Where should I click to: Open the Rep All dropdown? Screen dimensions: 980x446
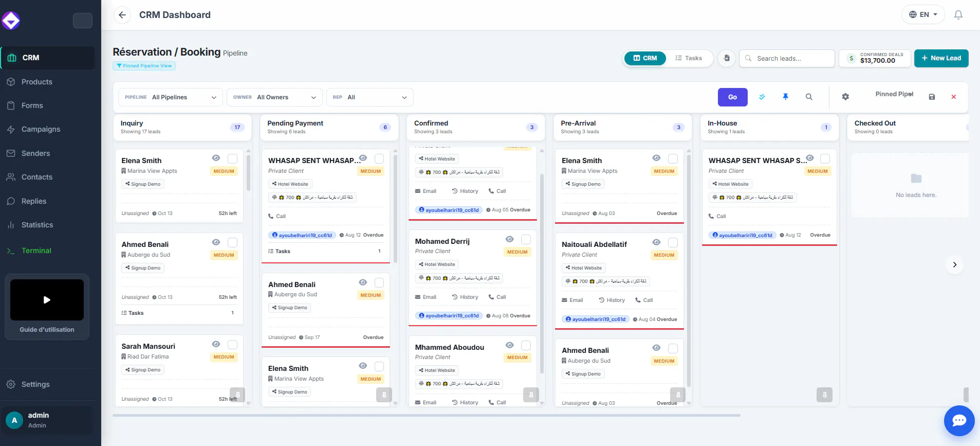pyautogui.click(x=370, y=97)
